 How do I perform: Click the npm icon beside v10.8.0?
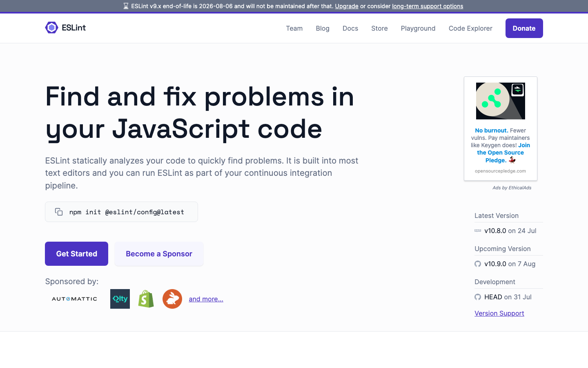478,231
